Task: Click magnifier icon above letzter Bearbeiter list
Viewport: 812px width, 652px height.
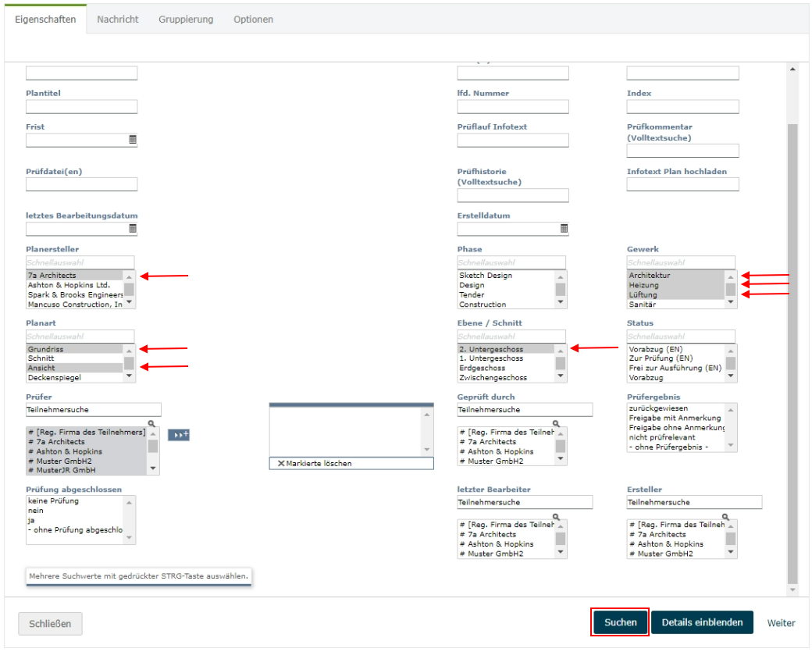Action: 556,516
